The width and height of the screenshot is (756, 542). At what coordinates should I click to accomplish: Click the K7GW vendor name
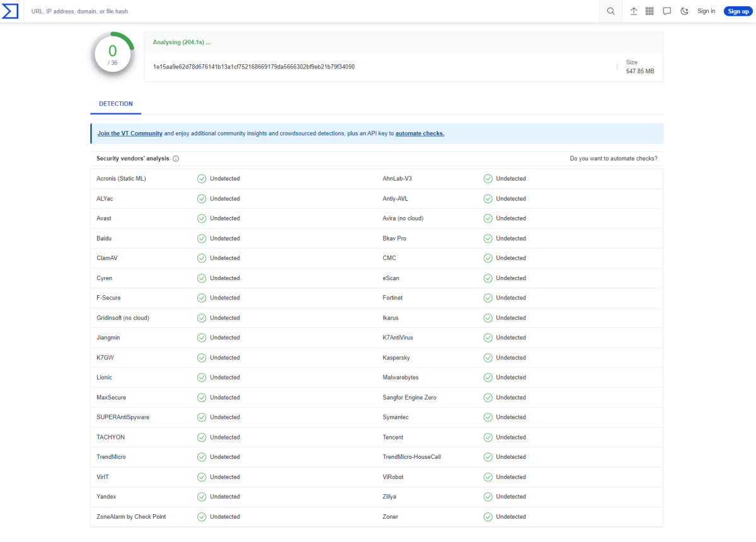(x=105, y=358)
